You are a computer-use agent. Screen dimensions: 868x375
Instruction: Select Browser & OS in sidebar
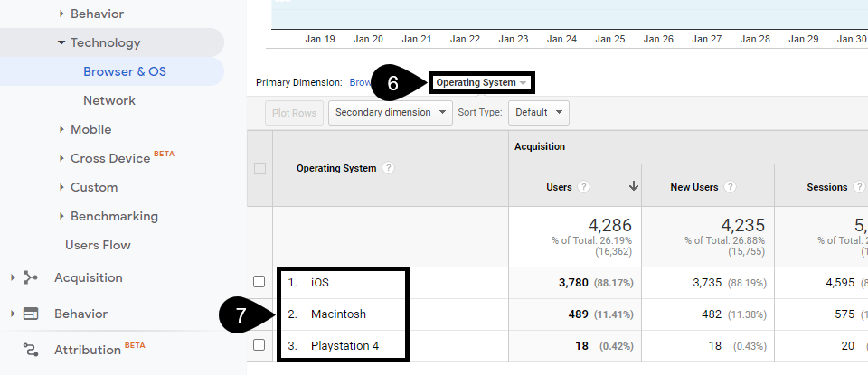(125, 71)
